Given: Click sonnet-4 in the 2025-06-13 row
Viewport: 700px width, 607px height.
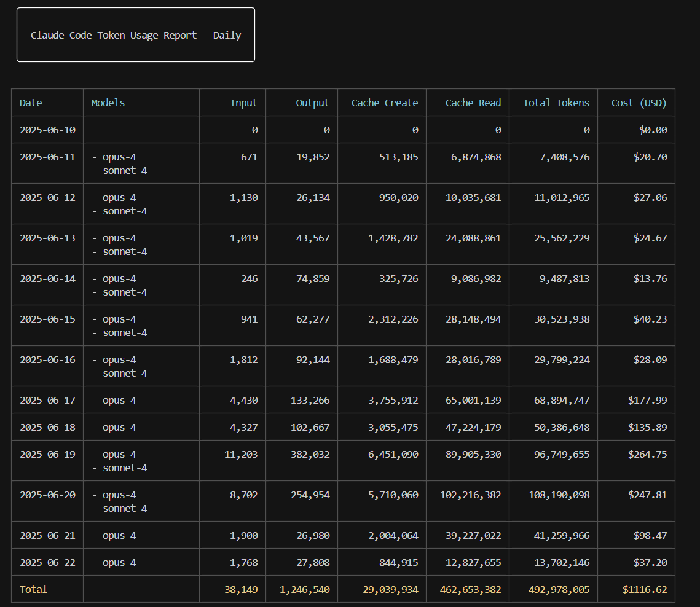Looking at the screenshot, I should pos(125,251).
